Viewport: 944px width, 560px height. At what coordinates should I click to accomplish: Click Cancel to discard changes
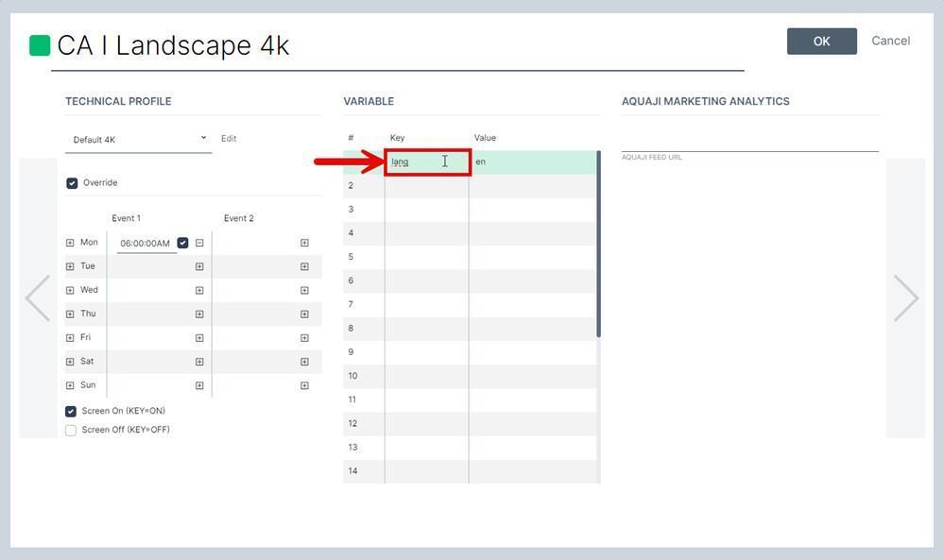890,41
